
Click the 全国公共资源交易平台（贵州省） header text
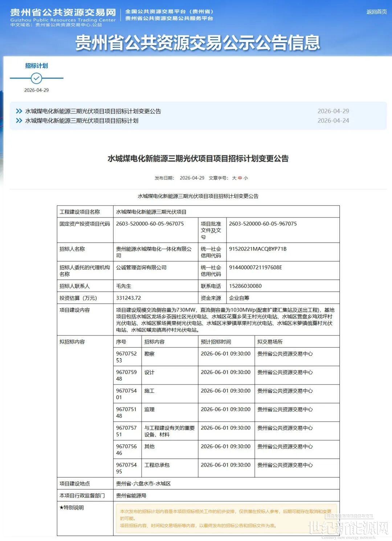(169, 12)
